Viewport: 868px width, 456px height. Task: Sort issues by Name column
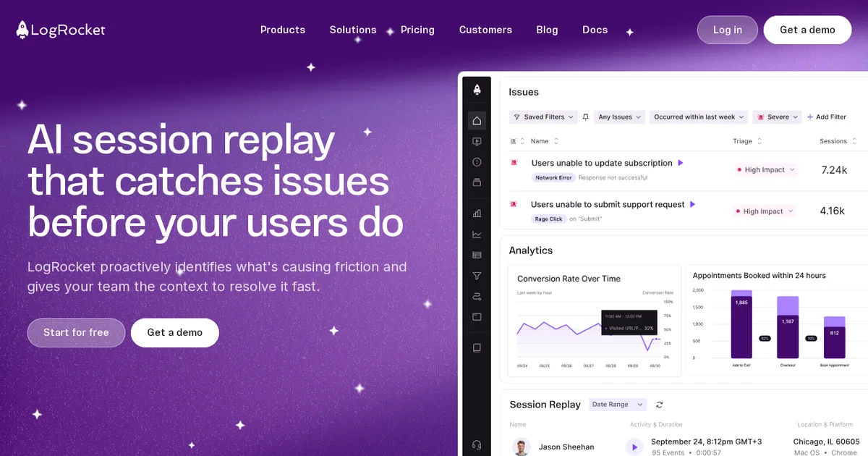coord(545,141)
